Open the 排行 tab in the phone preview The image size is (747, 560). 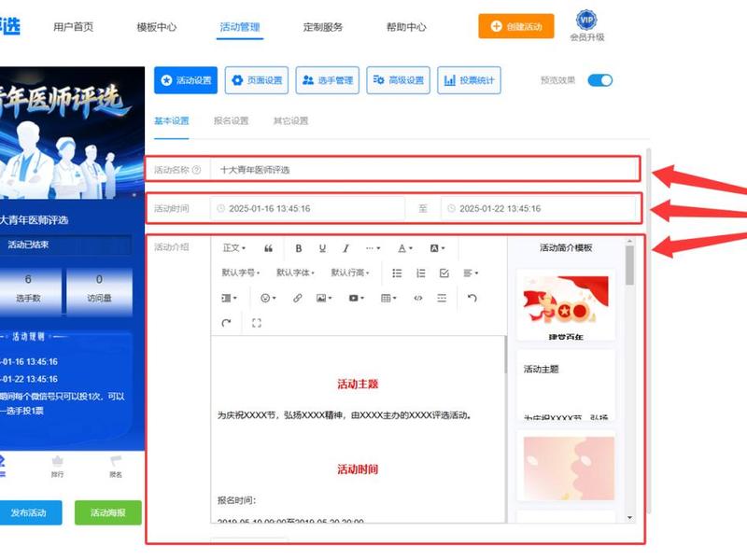coord(57,466)
